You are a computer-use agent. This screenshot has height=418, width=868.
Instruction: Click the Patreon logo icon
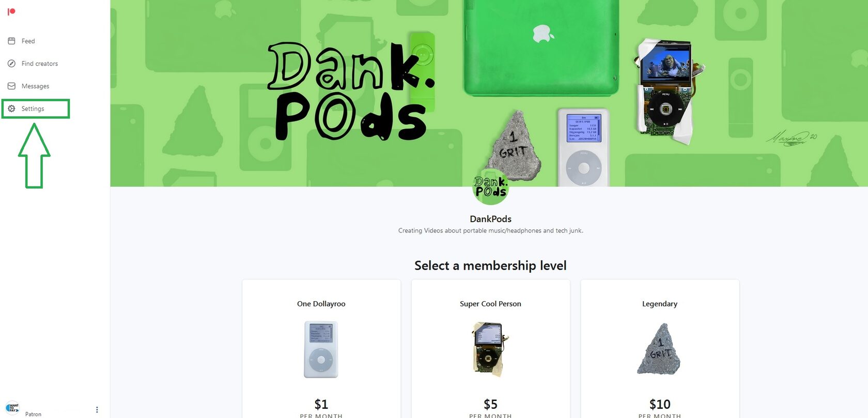click(11, 11)
